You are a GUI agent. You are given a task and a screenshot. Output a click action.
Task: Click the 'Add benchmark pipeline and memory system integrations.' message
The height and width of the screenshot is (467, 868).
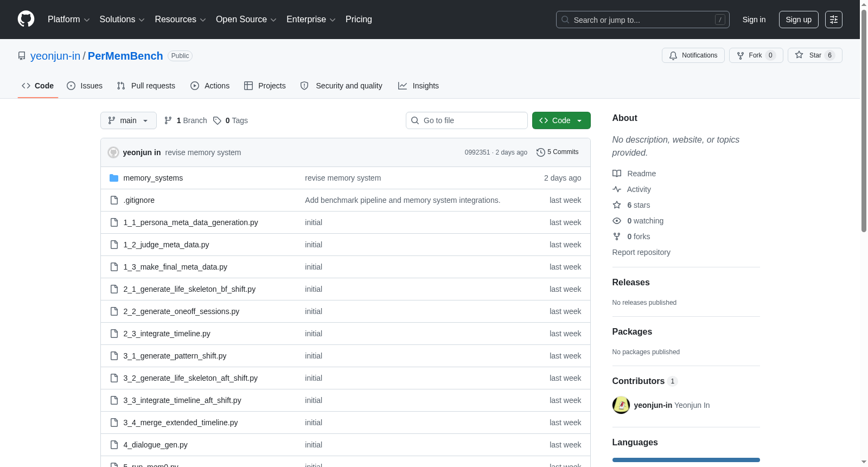pyautogui.click(x=403, y=200)
